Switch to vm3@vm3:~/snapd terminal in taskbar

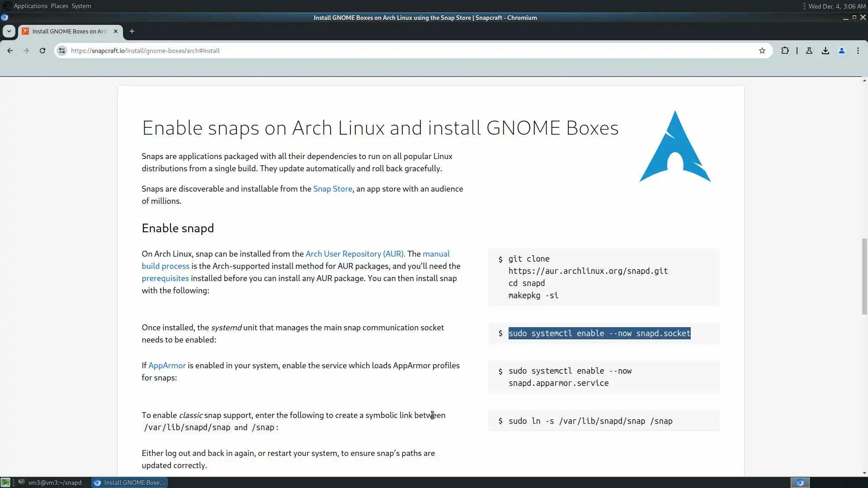[51, 483]
